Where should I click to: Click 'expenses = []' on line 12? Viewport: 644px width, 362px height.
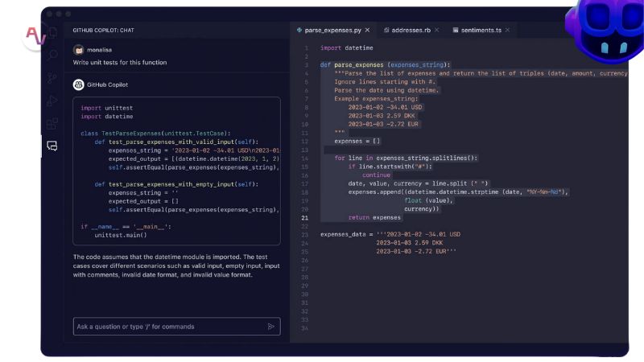point(357,142)
